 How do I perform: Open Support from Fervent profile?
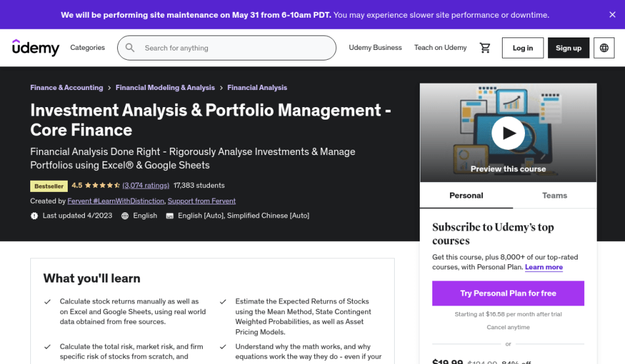(x=201, y=201)
